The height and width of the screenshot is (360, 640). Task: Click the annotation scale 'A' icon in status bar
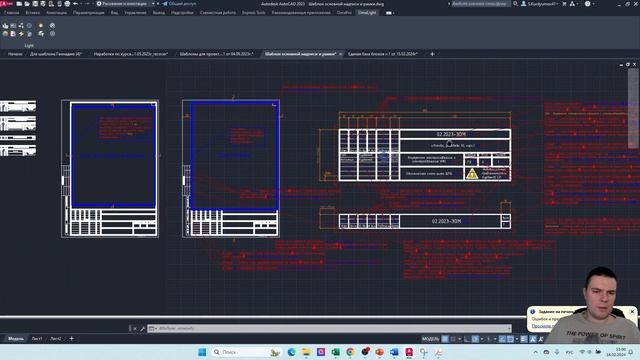tap(533, 339)
